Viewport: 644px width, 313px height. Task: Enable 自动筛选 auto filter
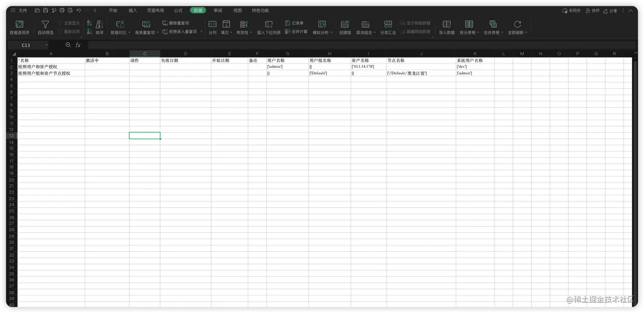tap(46, 27)
